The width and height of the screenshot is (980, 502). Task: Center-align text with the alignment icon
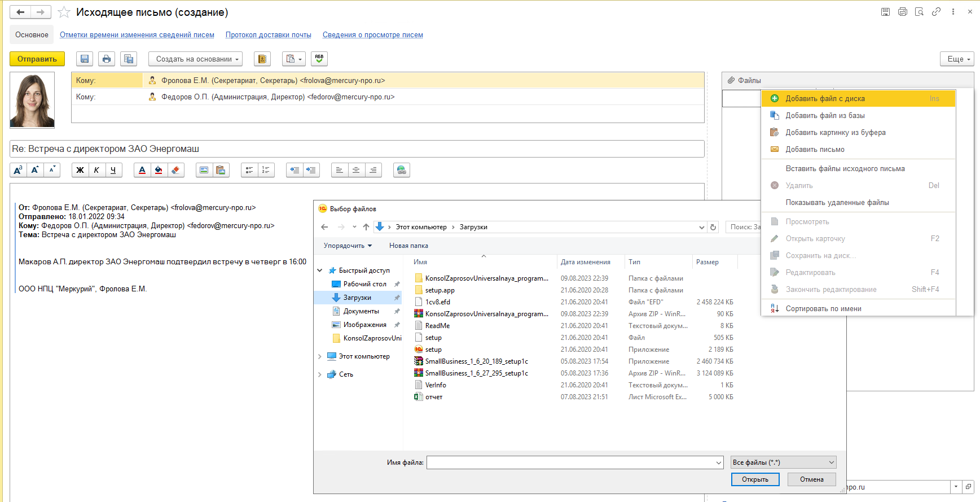point(356,170)
